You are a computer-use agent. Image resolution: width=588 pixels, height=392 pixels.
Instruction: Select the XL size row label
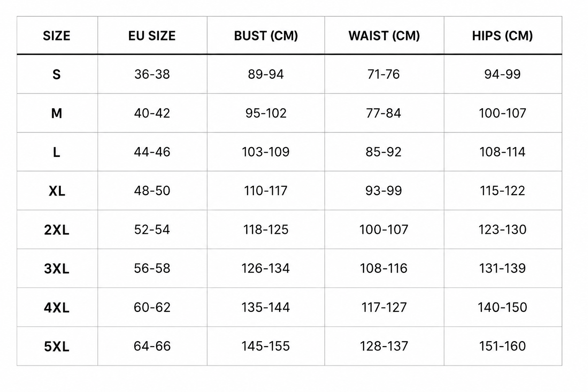57,191
